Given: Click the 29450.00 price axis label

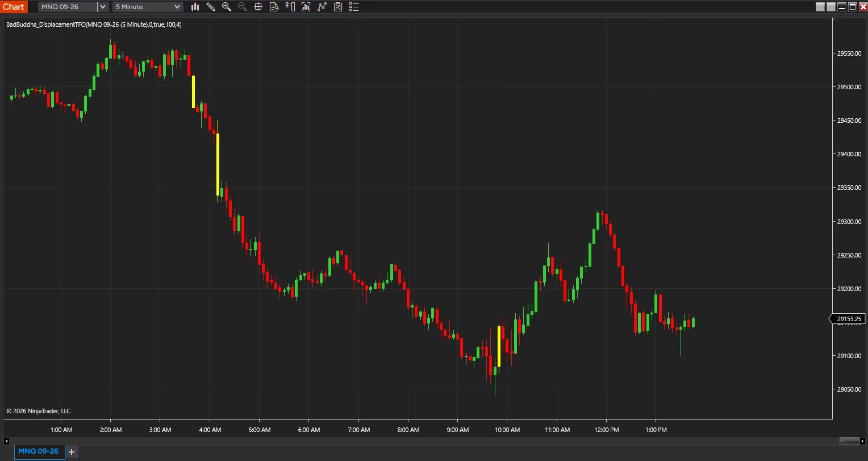Looking at the screenshot, I should 849,121.
